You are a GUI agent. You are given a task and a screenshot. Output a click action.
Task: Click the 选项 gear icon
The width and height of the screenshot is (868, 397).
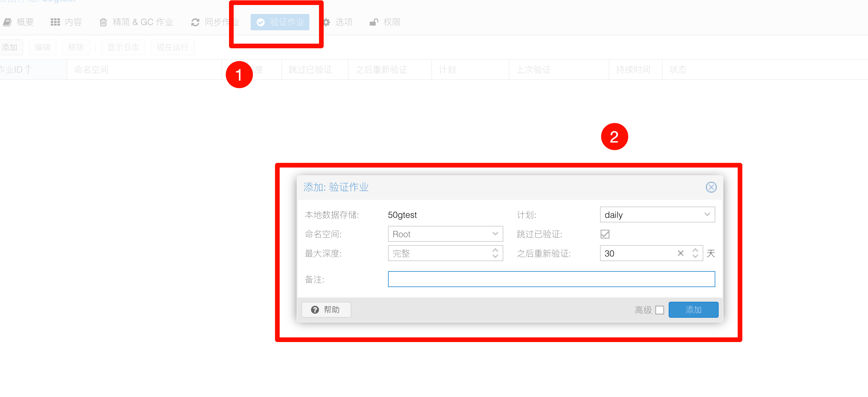tap(326, 22)
